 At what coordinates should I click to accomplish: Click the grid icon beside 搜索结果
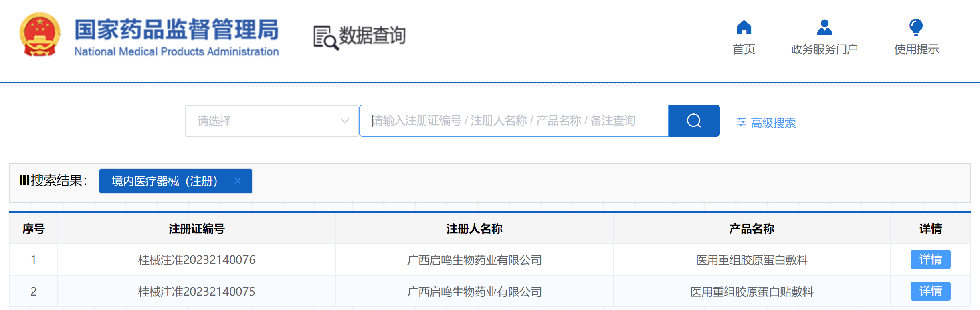point(24,180)
